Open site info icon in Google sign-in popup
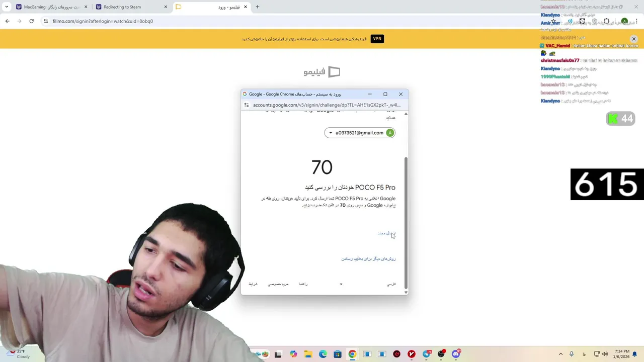 (x=247, y=105)
